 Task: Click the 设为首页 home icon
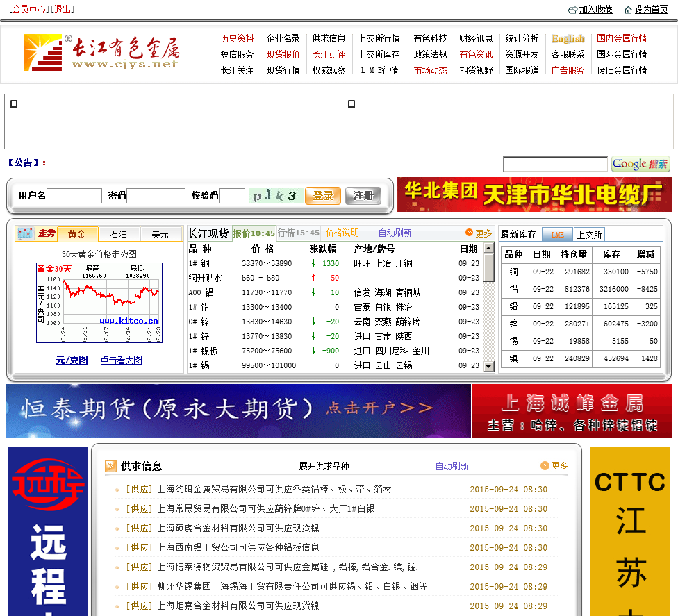(x=628, y=10)
